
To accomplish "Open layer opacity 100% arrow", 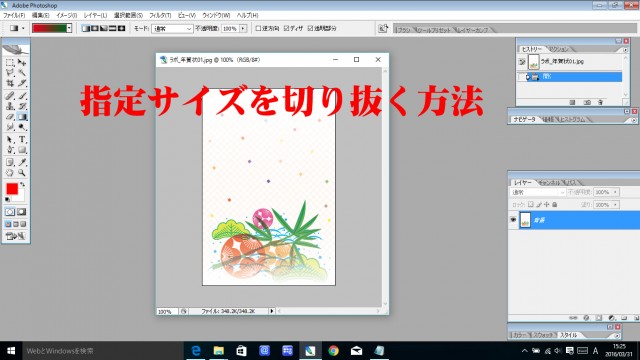I will [615, 192].
